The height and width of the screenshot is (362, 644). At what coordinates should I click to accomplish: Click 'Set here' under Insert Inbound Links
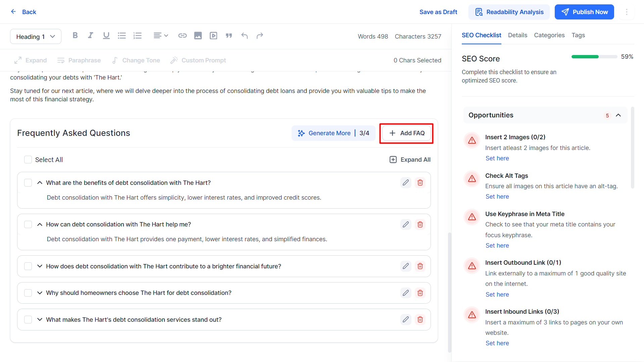pyautogui.click(x=497, y=343)
